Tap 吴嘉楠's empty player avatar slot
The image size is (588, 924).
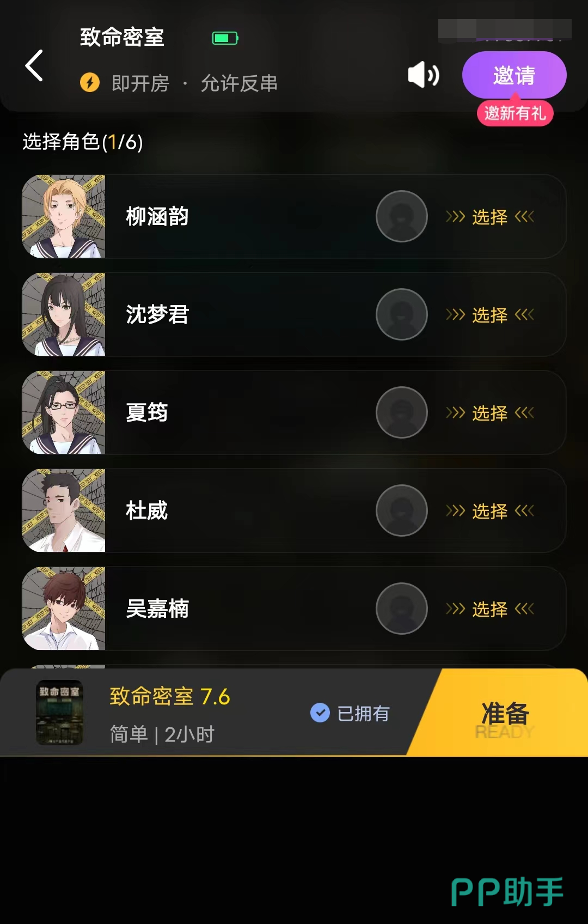click(x=402, y=609)
